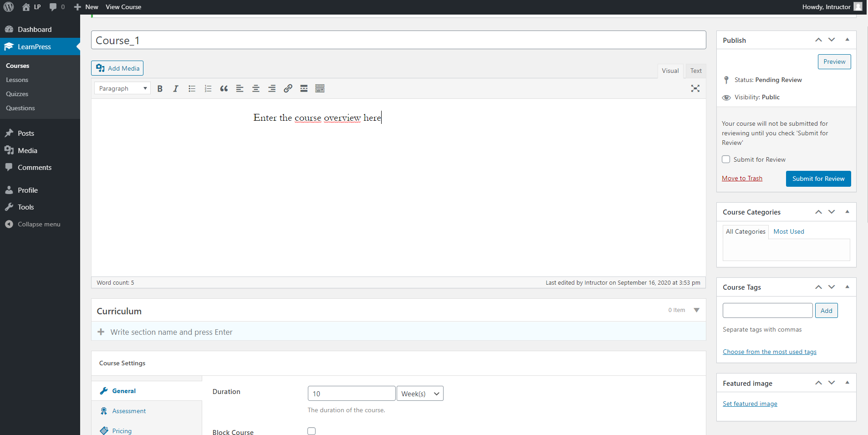Collapse the Featured image panel
Viewport: 868px width, 435px height.
pyautogui.click(x=847, y=383)
